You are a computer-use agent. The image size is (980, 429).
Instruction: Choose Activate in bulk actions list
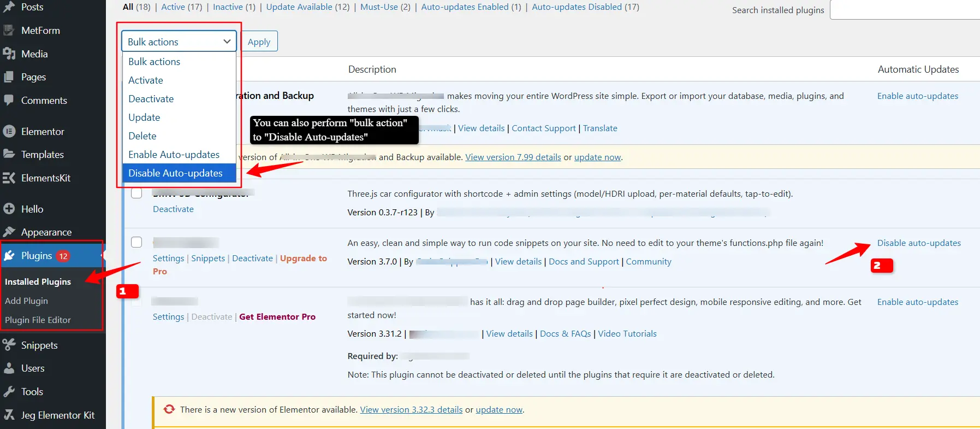[x=179, y=80]
